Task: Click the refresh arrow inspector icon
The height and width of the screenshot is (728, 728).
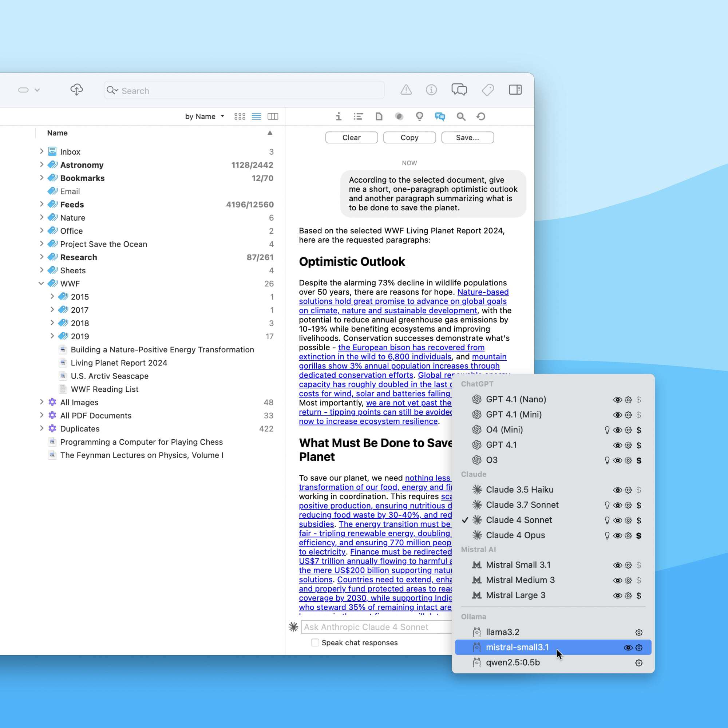Action: pyautogui.click(x=481, y=116)
